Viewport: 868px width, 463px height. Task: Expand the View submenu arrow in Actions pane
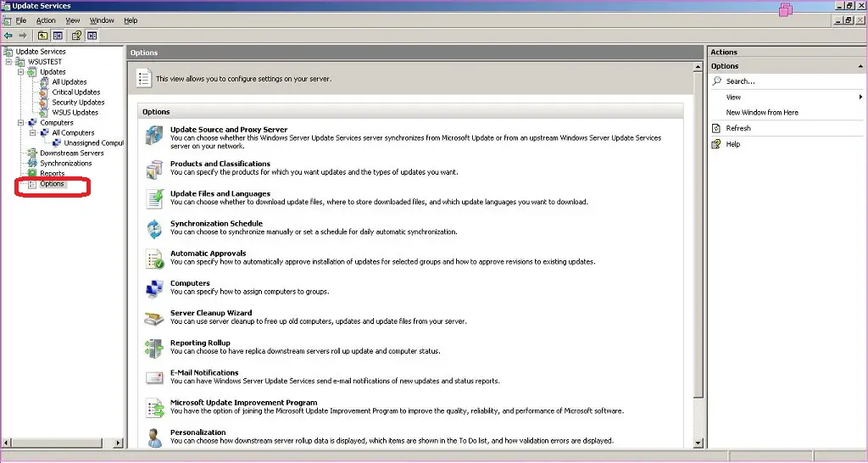coord(860,97)
